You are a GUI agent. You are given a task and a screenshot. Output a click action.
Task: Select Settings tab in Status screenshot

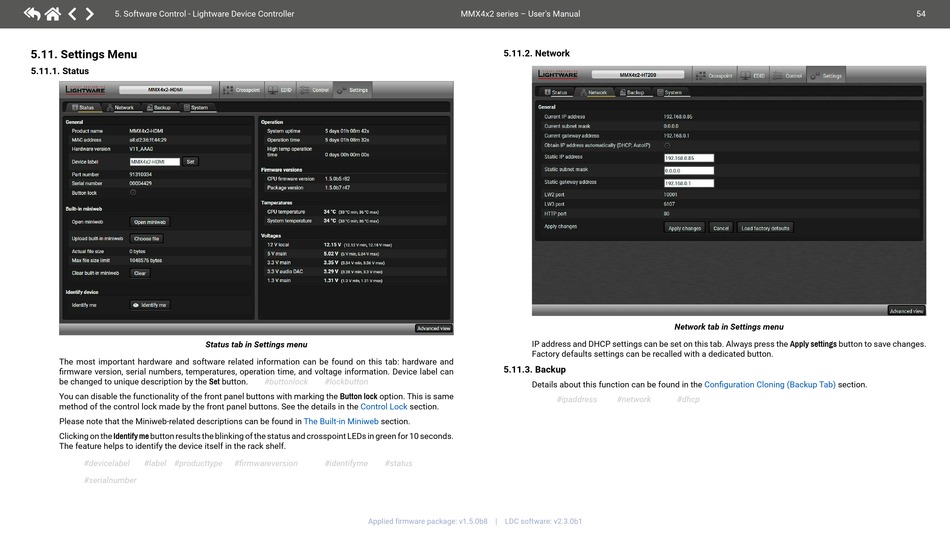[353, 90]
